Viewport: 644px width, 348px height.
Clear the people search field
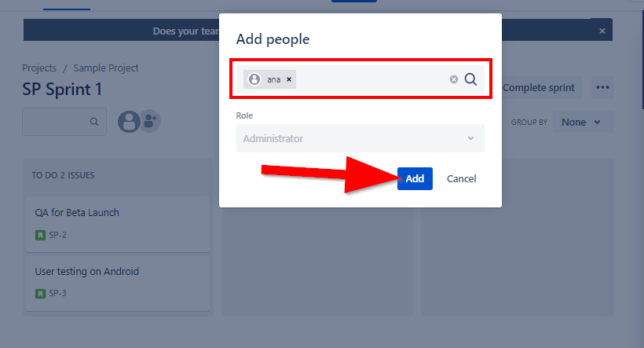[453, 79]
